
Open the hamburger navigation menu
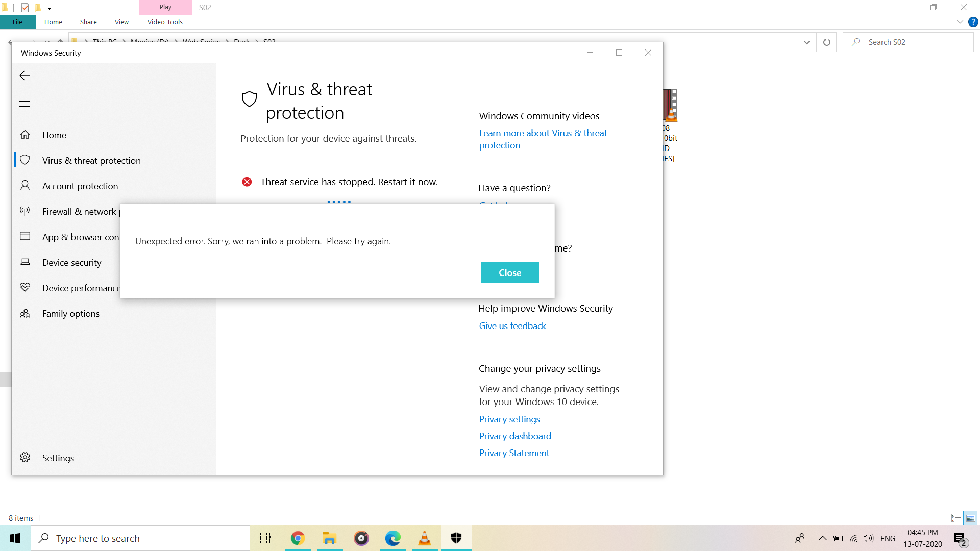tap(24, 104)
